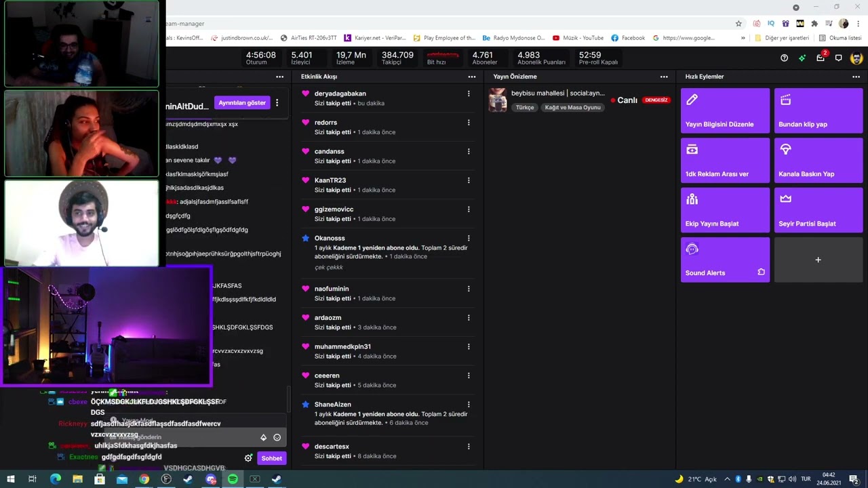Open the Kariyer.net bookmark
The image size is (868, 488).
(375, 38)
